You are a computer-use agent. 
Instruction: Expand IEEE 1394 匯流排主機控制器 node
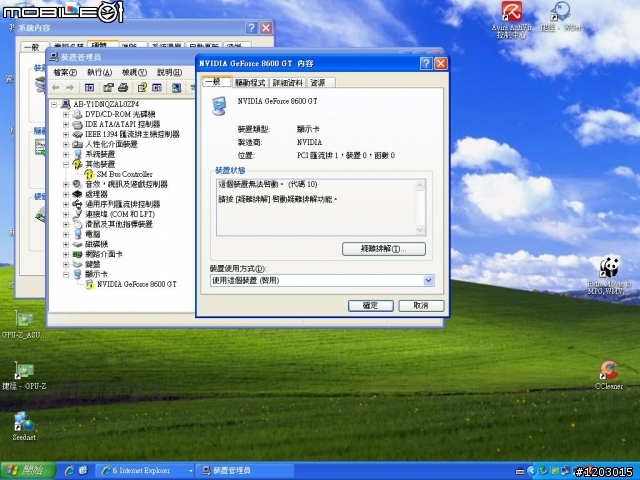coord(66,134)
